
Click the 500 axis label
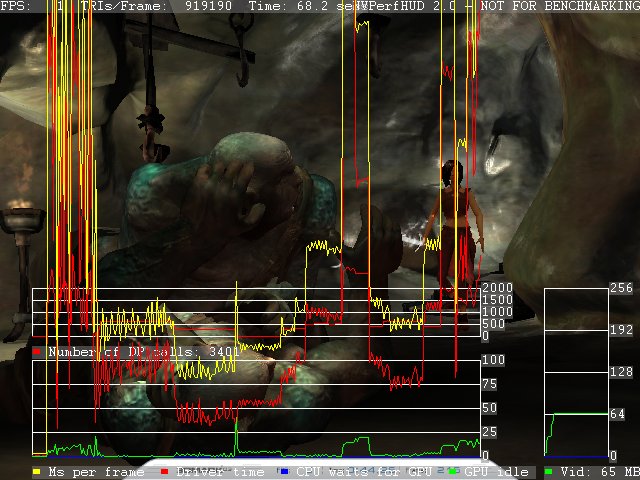point(493,324)
